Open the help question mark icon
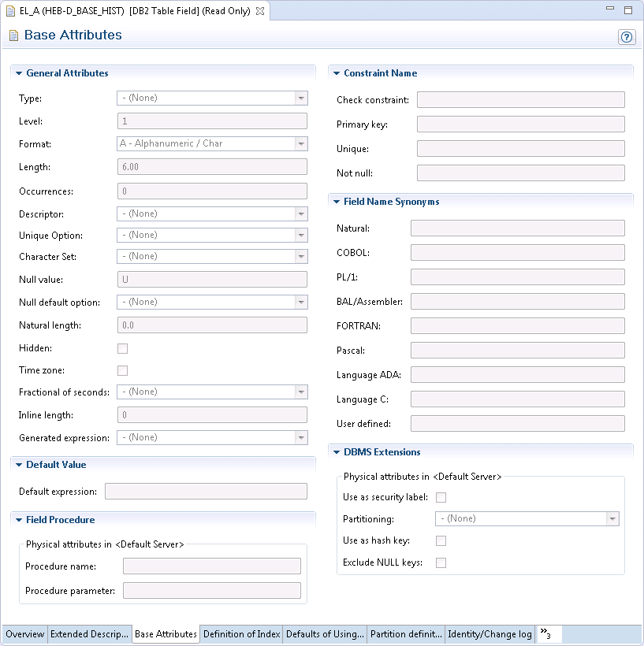The image size is (644, 646). (627, 37)
